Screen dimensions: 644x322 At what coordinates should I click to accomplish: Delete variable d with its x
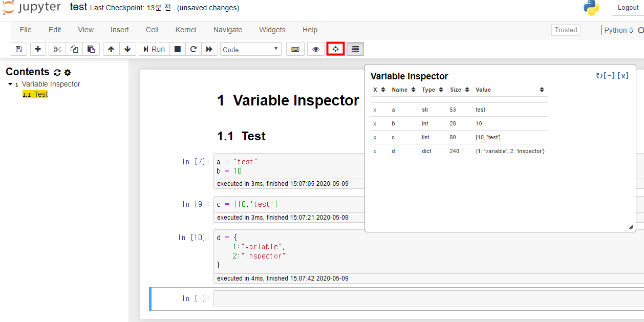pyautogui.click(x=375, y=151)
